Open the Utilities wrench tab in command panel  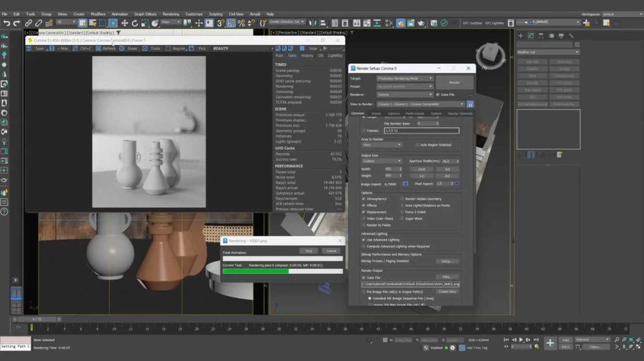pos(571,35)
